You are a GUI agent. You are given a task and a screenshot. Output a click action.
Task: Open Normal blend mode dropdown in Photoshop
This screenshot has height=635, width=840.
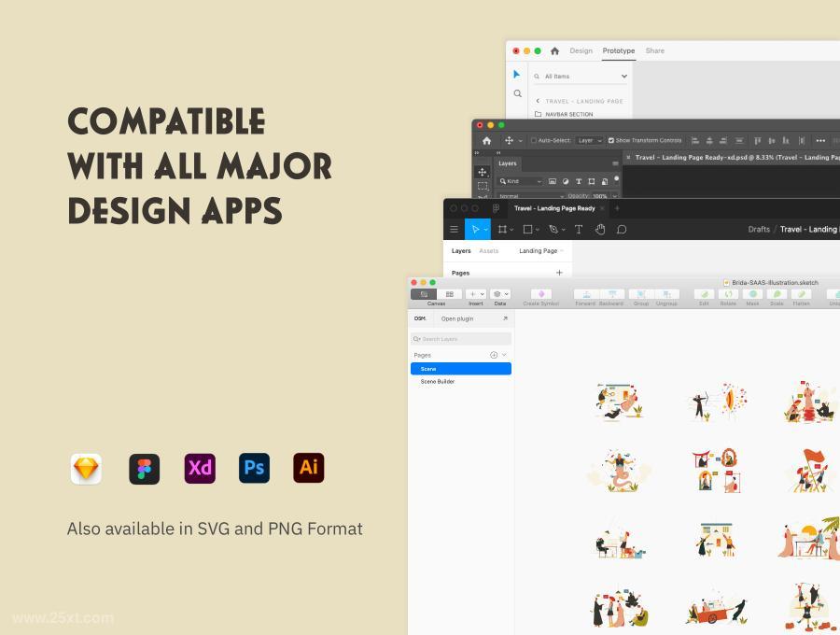(x=531, y=196)
